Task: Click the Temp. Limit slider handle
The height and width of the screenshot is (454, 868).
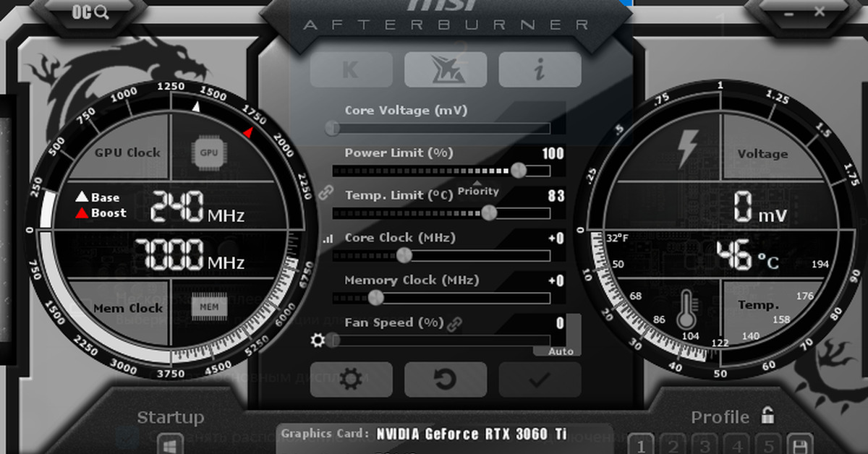Action: click(490, 213)
